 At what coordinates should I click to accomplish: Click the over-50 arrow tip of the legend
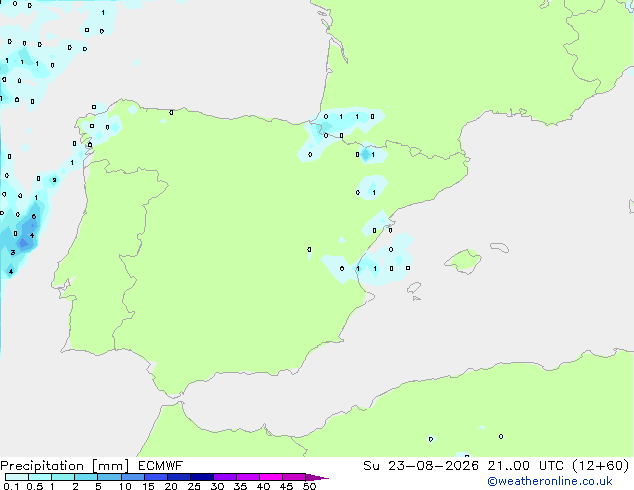pyautogui.click(x=317, y=477)
